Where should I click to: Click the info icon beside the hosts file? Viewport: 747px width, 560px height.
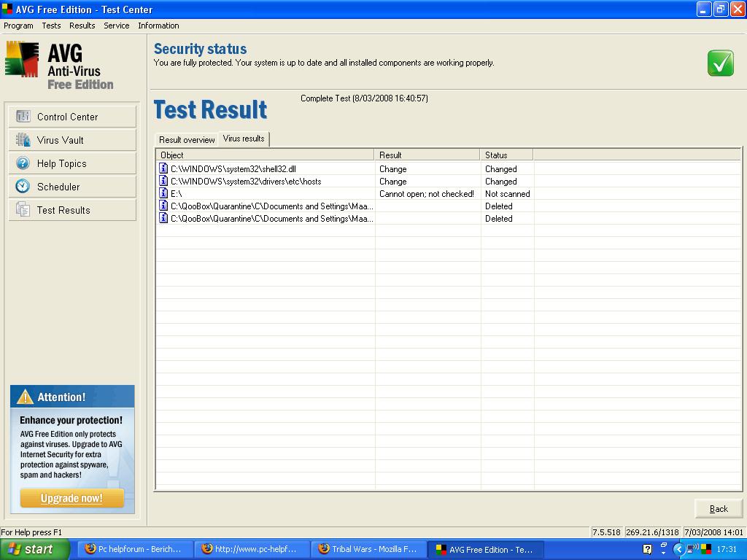(x=163, y=181)
